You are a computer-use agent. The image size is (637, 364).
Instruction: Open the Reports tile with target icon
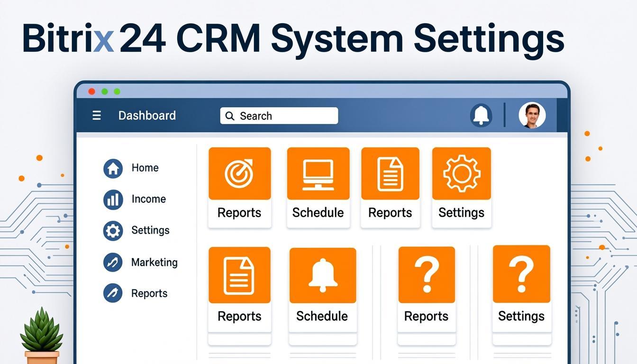239,187
